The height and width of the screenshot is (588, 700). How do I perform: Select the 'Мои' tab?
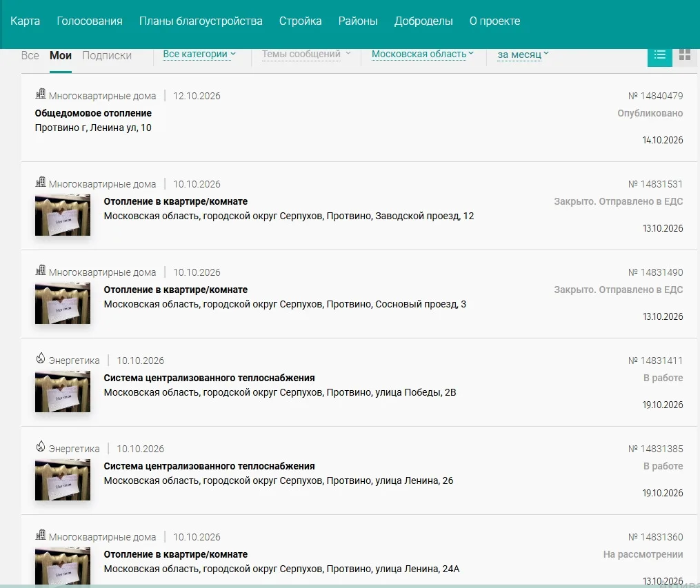click(x=61, y=56)
